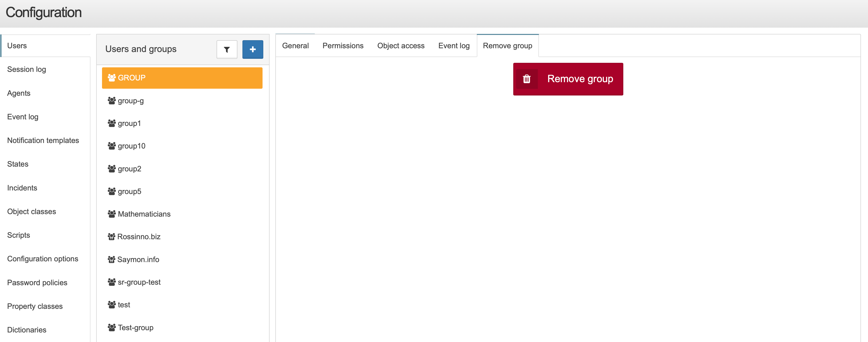
Task: Open Notification templates
Action: [43, 140]
